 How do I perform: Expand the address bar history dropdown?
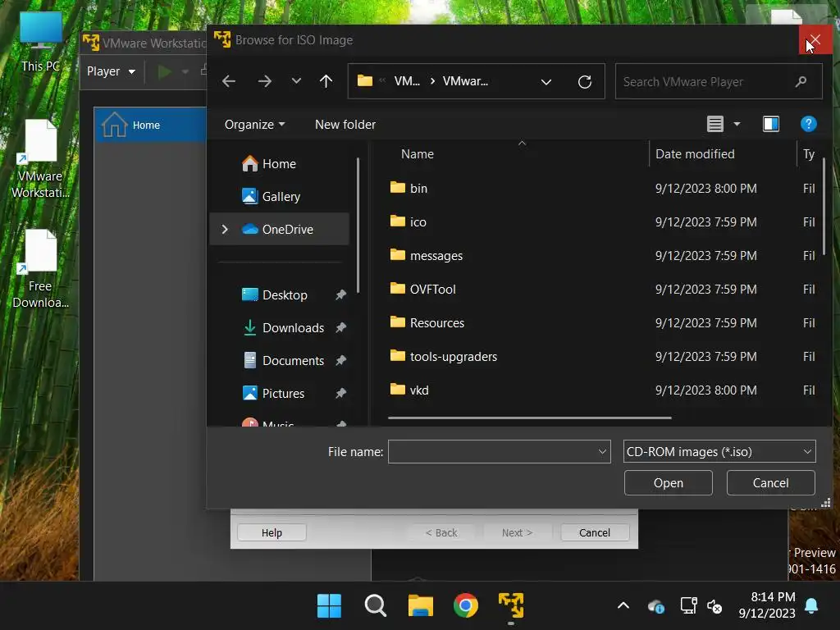546,82
